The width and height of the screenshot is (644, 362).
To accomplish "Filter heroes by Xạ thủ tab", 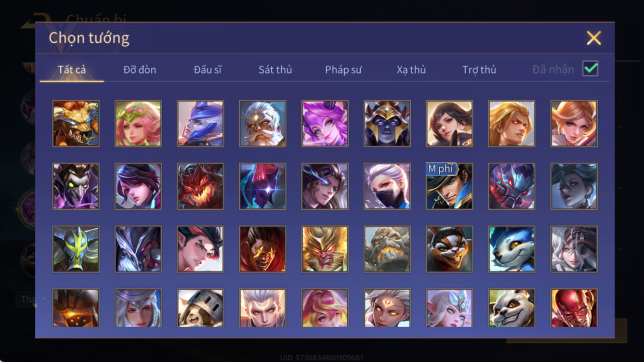I will pos(411,70).
